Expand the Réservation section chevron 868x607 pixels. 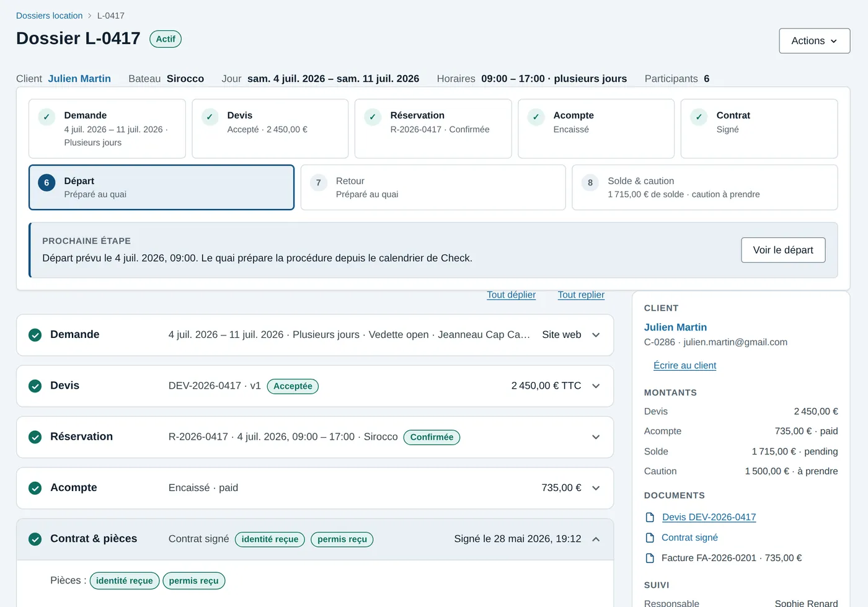click(x=596, y=437)
